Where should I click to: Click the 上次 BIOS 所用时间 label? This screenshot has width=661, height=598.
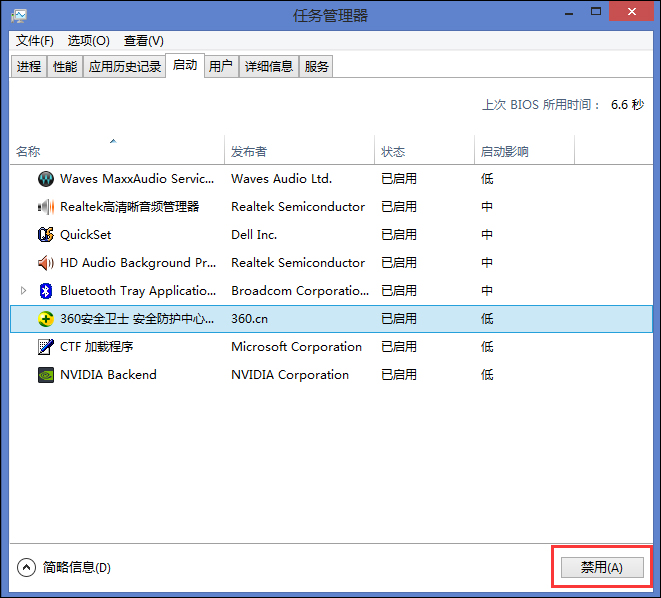coord(542,105)
